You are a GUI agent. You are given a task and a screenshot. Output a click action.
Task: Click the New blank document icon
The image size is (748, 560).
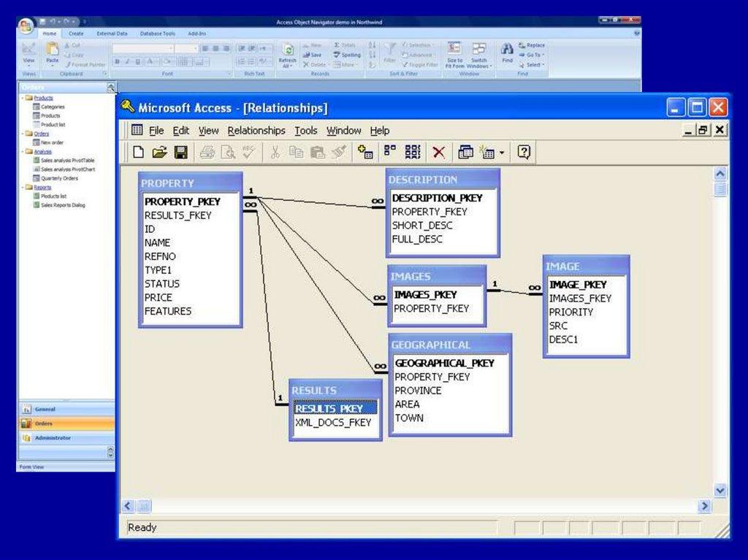coord(138,152)
